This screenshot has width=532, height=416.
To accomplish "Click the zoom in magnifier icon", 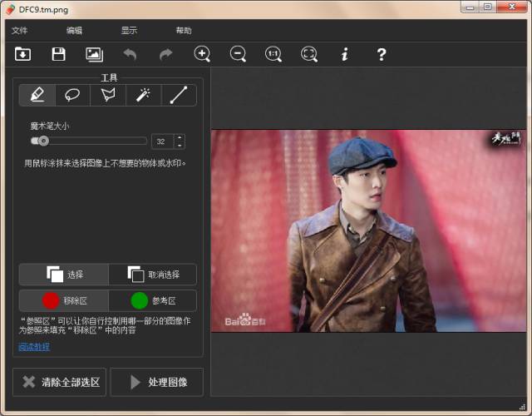I will [x=202, y=54].
